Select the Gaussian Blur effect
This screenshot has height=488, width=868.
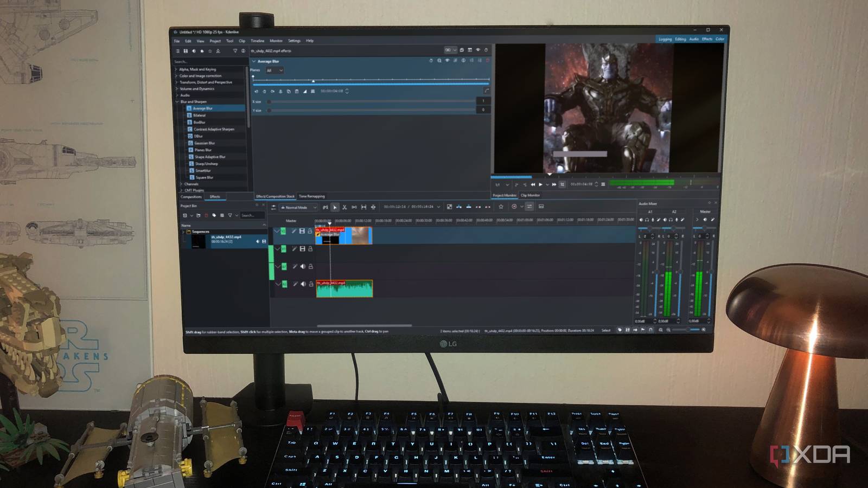(x=205, y=143)
